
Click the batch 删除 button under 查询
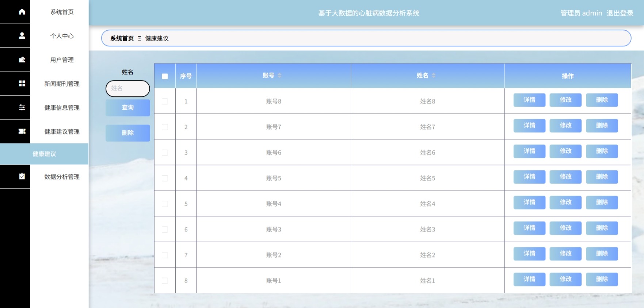(x=128, y=133)
